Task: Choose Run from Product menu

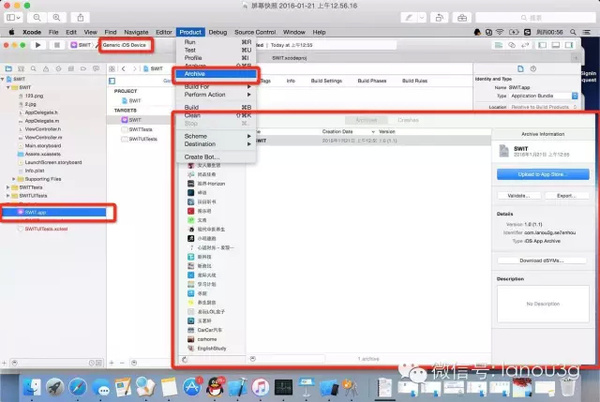Action: pyautogui.click(x=216, y=42)
